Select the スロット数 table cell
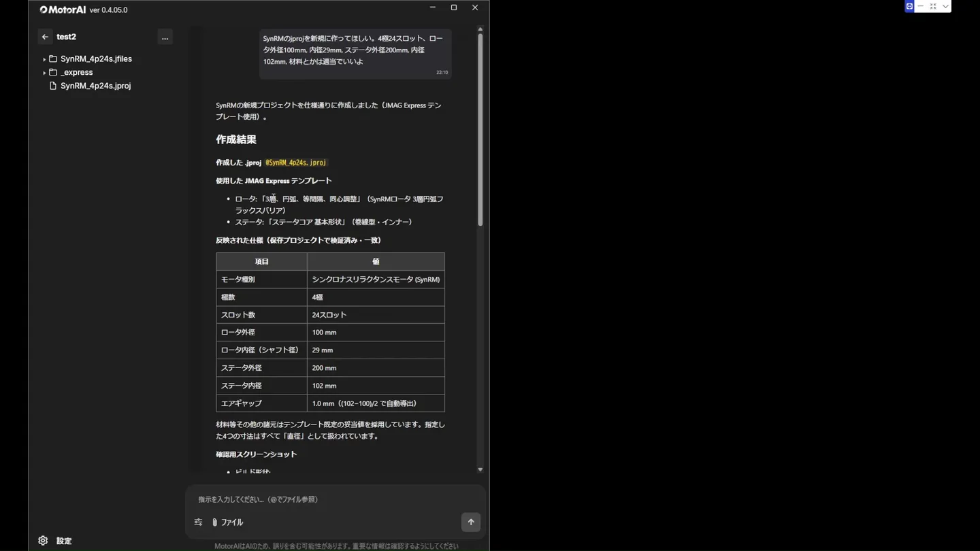This screenshot has height=551, width=980. [262, 315]
